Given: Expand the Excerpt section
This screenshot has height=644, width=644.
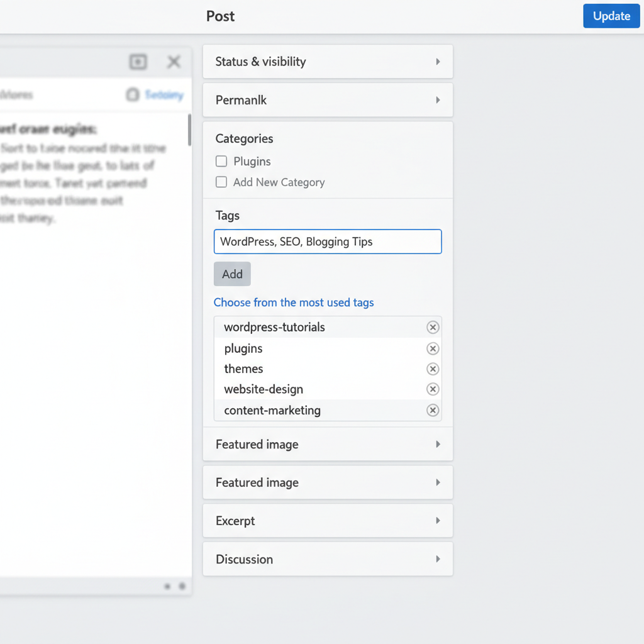Looking at the screenshot, I should pos(327,521).
